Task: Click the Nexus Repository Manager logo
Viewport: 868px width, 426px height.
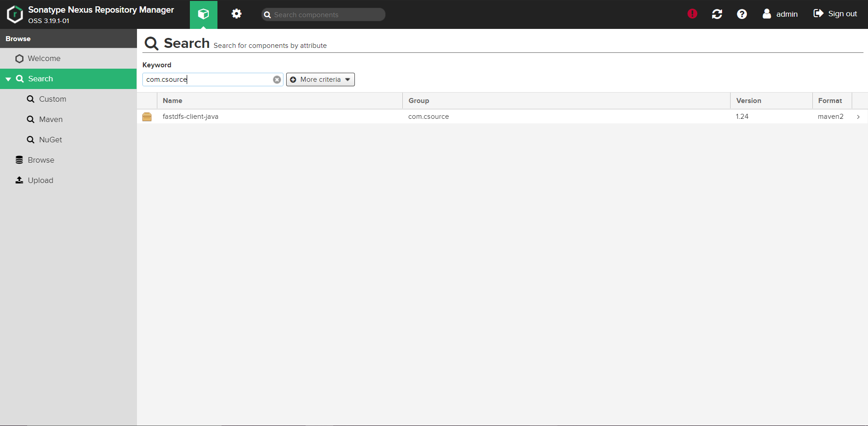Action: click(x=14, y=14)
